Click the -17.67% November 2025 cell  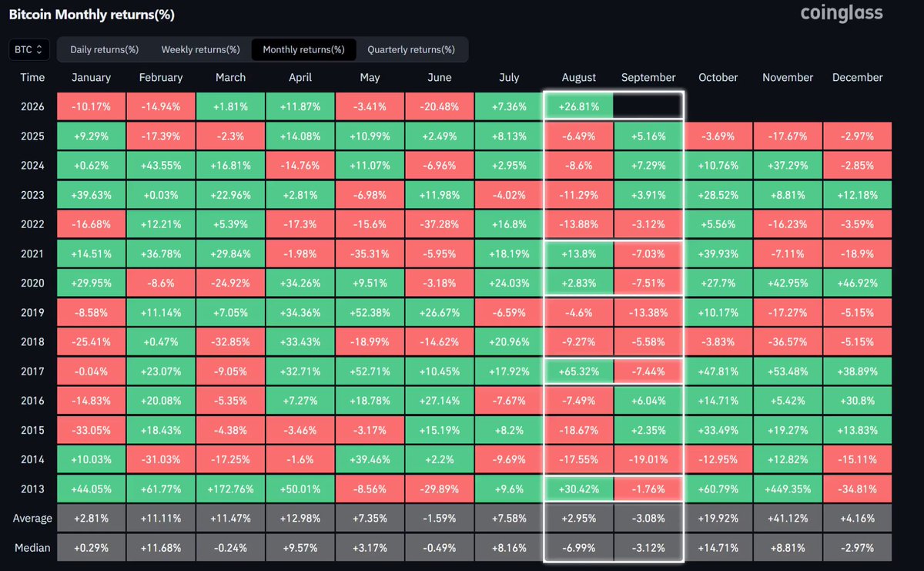788,136
